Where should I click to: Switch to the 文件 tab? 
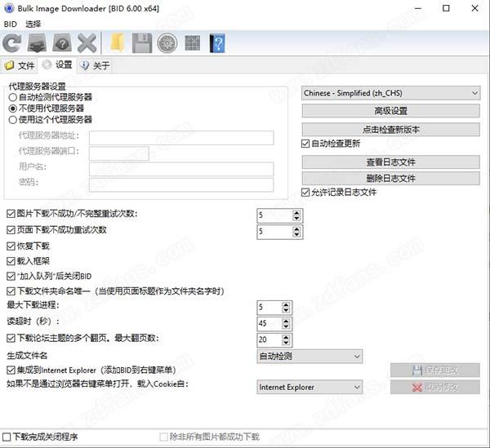coord(19,65)
